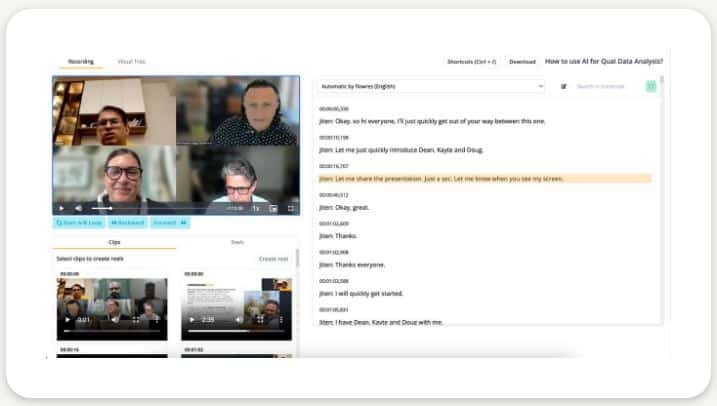Image resolution: width=717 pixels, height=406 pixels.
Task: Click the green icon beside transcript search
Action: tap(651, 87)
